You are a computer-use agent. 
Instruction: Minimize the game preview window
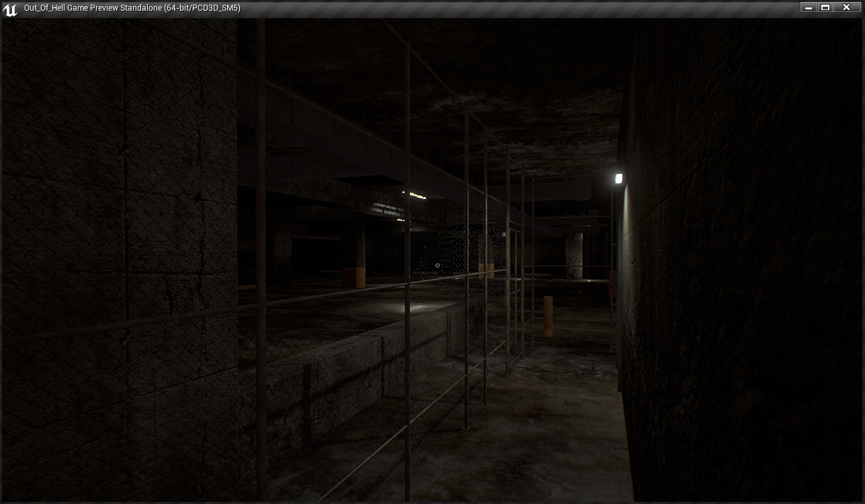point(809,7)
